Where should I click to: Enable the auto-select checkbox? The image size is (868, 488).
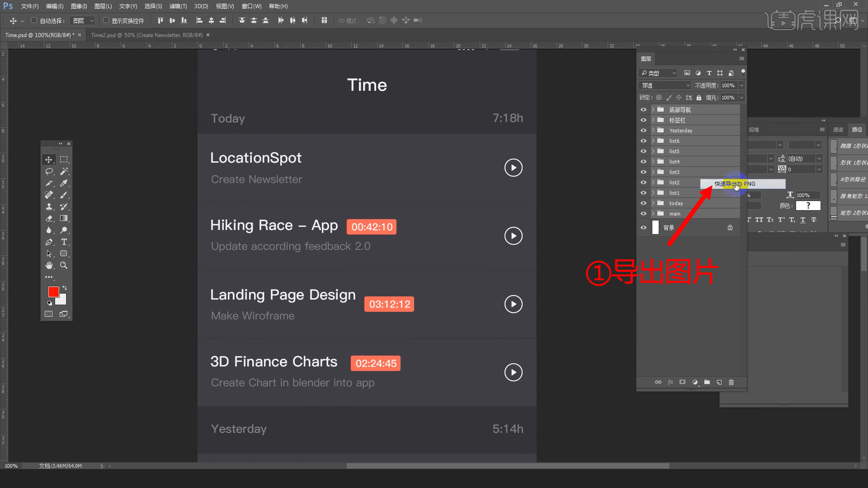34,20
